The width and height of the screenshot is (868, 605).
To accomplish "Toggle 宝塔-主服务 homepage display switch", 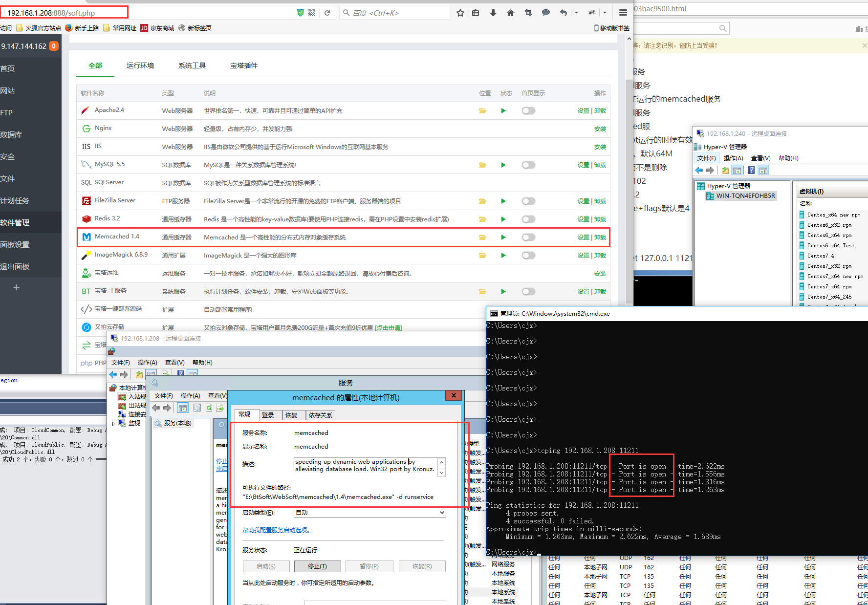I will [528, 292].
